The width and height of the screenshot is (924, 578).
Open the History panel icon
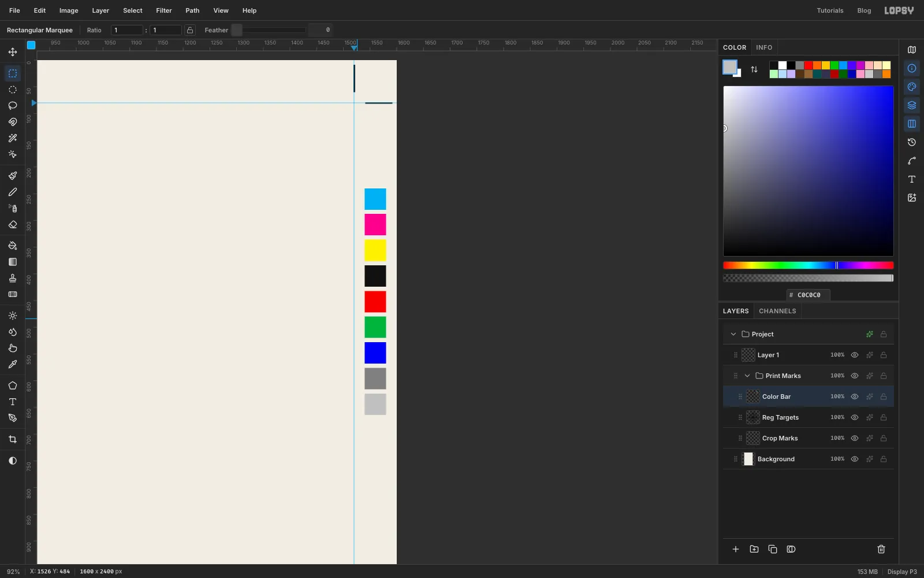[912, 142]
